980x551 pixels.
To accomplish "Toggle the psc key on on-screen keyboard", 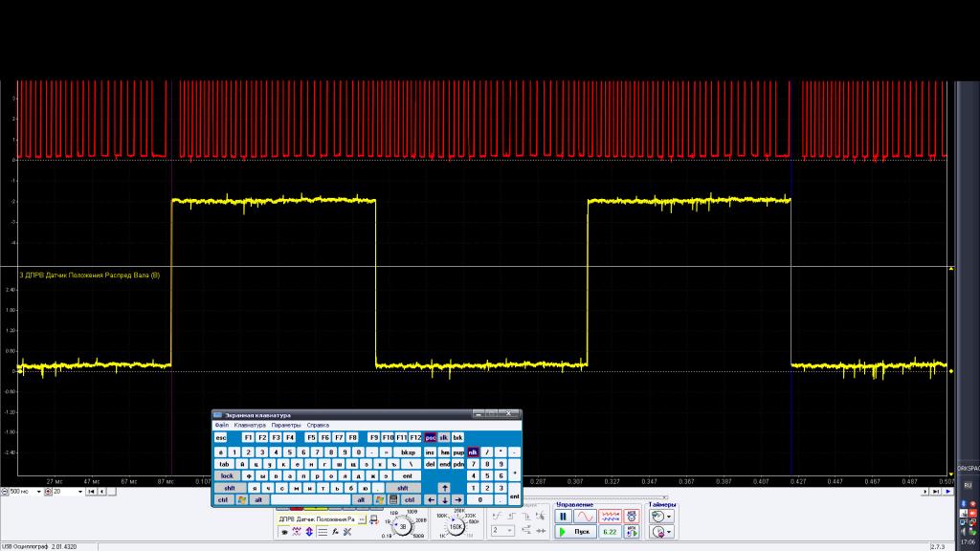I will (430, 438).
